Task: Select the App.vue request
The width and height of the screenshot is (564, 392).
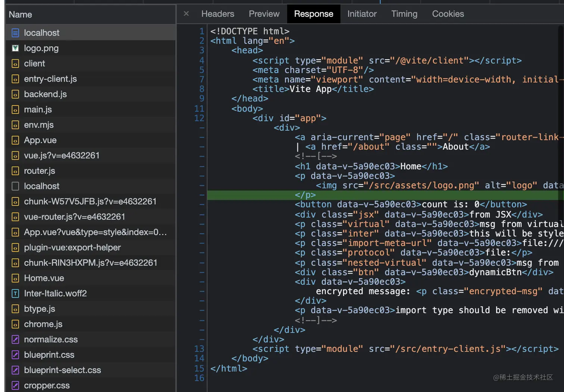Action: coord(91,140)
